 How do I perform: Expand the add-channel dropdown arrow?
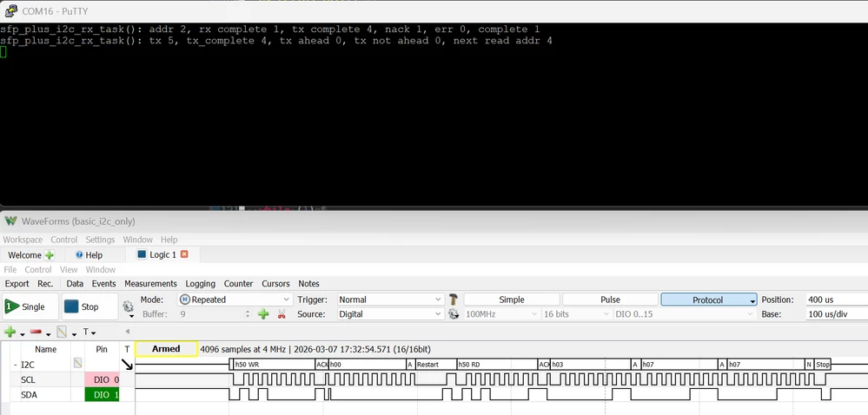coord(22,334)
